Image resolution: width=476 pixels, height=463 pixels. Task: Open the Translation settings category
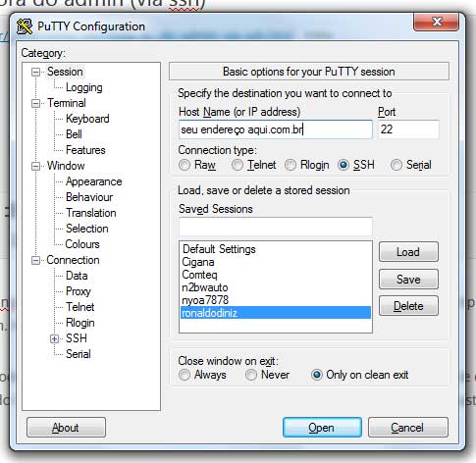(91, 213)
